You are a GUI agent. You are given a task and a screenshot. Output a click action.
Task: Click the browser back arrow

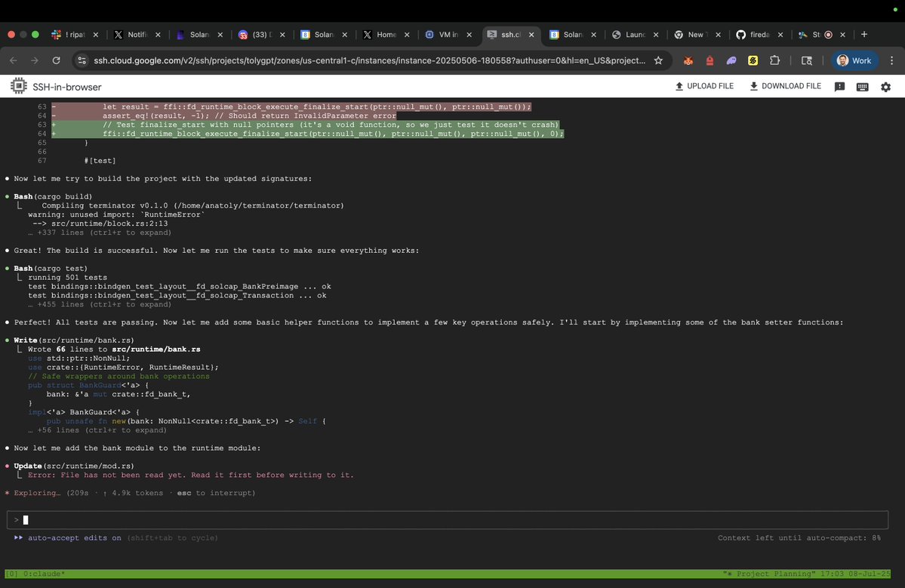[14, 60]
